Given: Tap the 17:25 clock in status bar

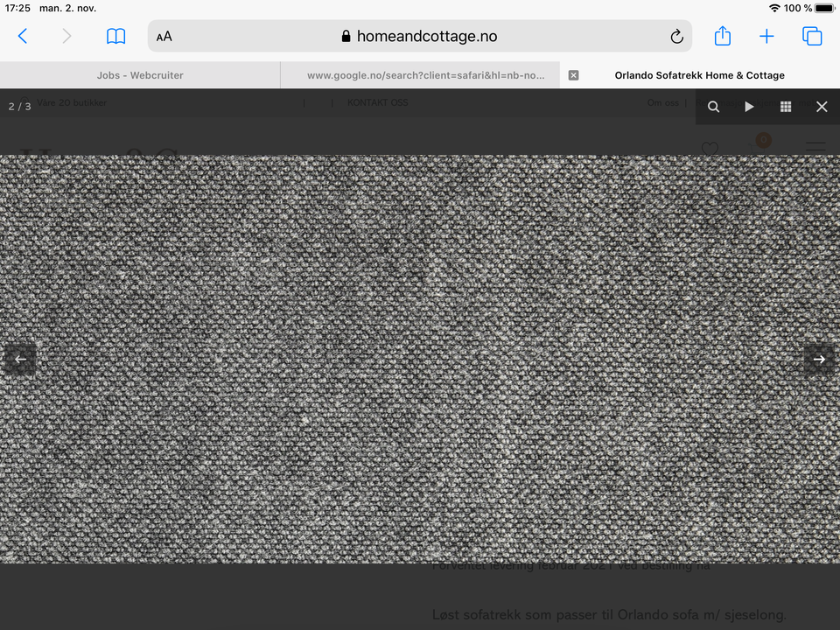Looking at the screenshot, I should [17, 8].
